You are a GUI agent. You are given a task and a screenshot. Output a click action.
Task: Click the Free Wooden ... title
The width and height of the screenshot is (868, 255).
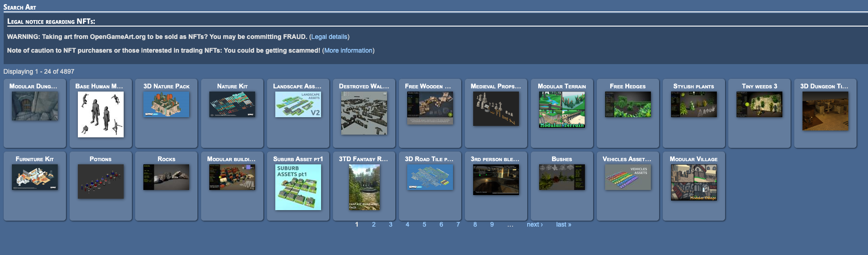pos(428,86)
